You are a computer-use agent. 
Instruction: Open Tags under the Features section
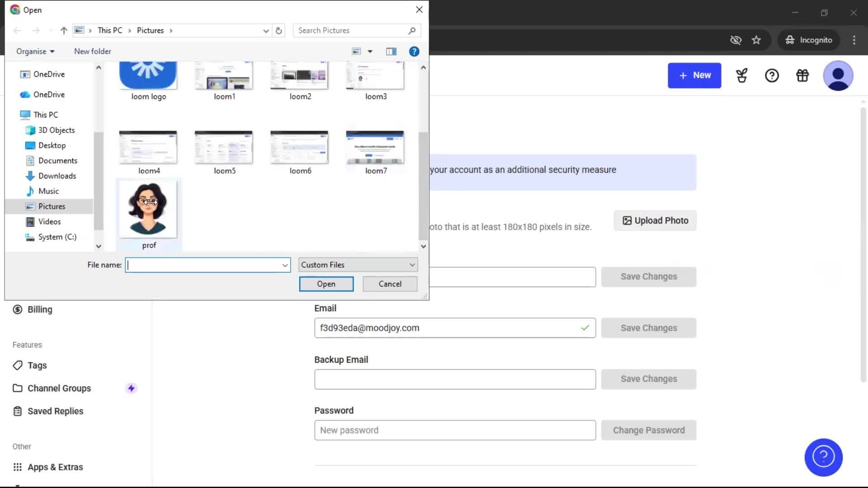pos(37,365)
